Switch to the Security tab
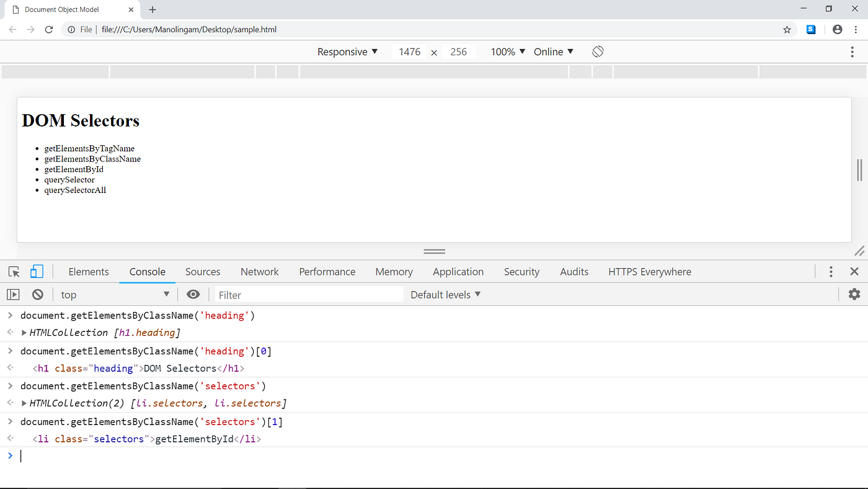This screenshot has width=868, height=489. [521, 272]
